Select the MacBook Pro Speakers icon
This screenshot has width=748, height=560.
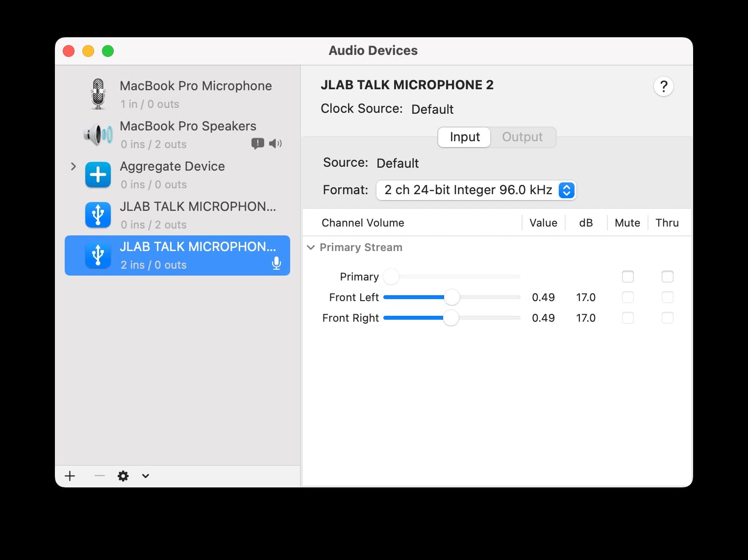(x=98, y=134)
